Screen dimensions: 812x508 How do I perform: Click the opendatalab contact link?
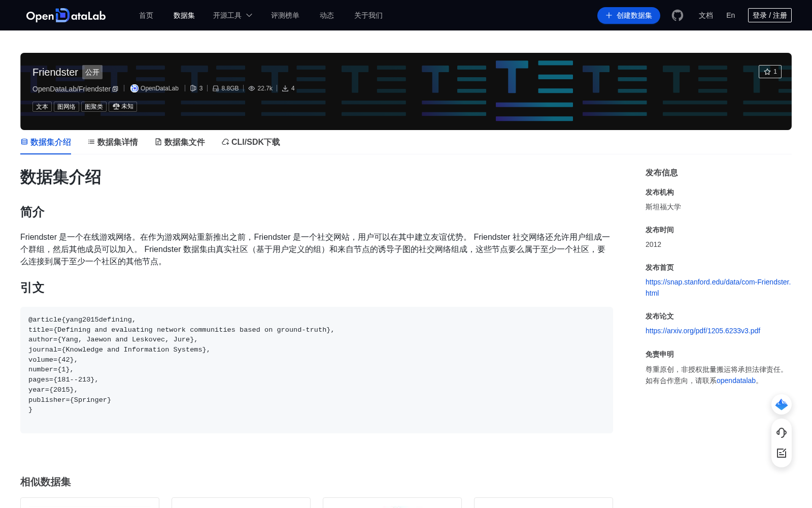736,380
